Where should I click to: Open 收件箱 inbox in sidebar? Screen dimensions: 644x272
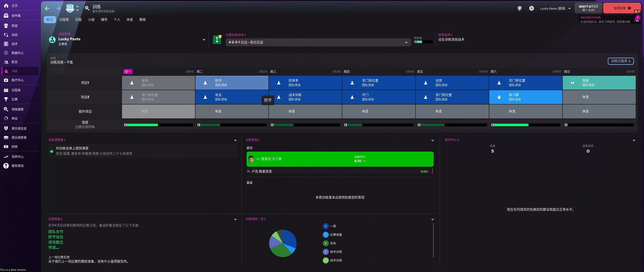tap(16, 16)
